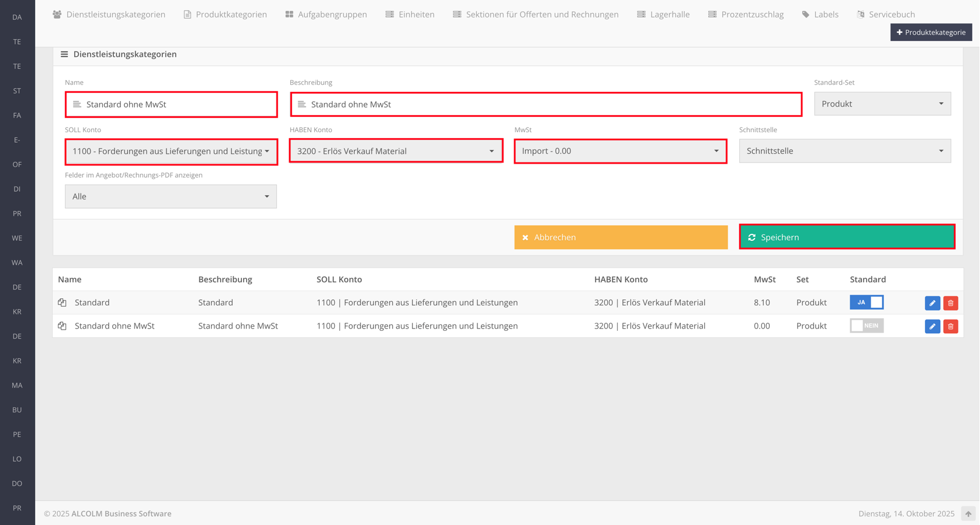Screen dimensions: 980x525
Task: Click edit pencil icon for Standard row
Action: point(932,303)
